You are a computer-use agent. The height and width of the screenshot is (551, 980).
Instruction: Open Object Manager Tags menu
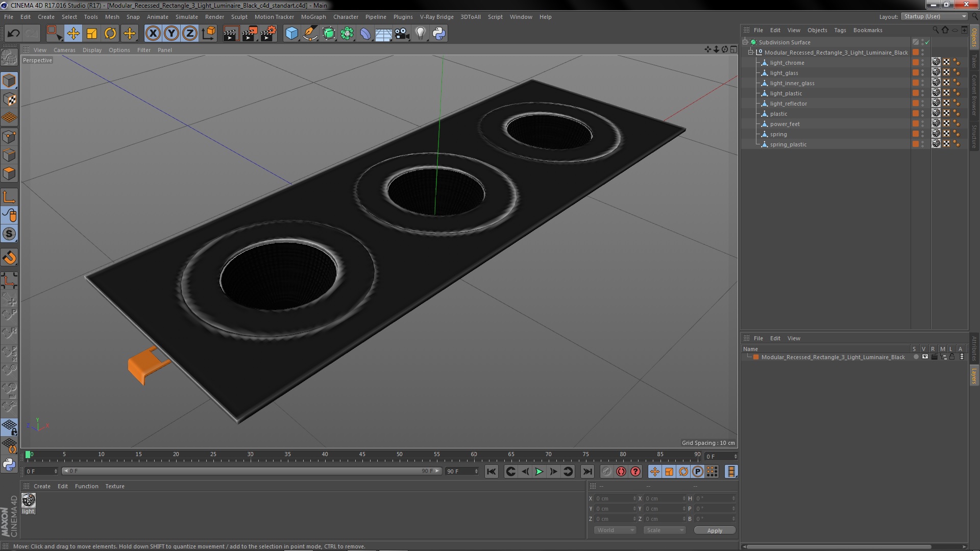(x=840, y=30)
